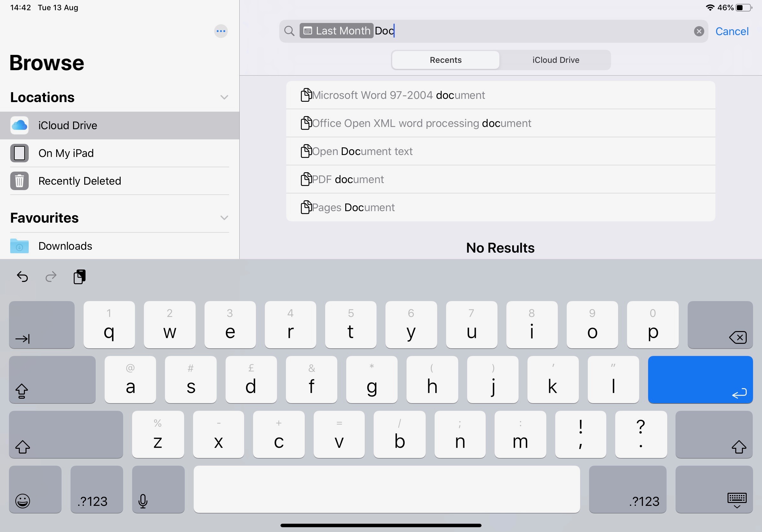Screen dimensions: 762x532
Task: Tap the u key on the keyboard
Action: [x=472, y=325]
